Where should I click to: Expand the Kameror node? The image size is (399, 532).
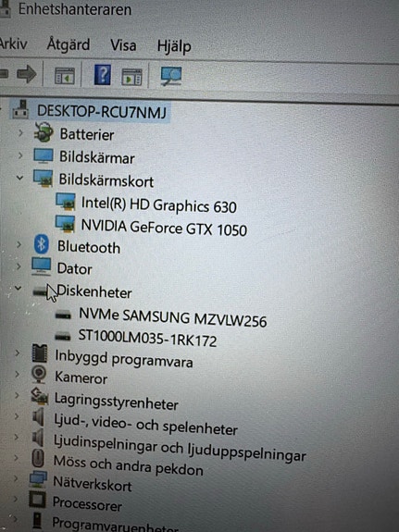(17, 374)
